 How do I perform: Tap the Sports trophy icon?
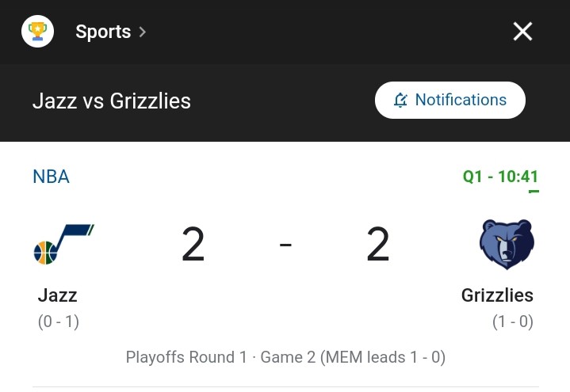click(37, 31)
